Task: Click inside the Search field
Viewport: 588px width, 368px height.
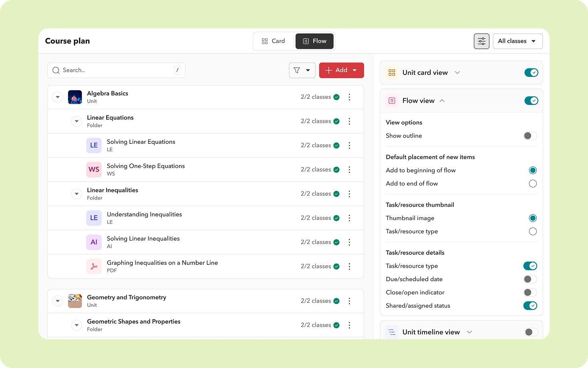Action: [116, 70]
